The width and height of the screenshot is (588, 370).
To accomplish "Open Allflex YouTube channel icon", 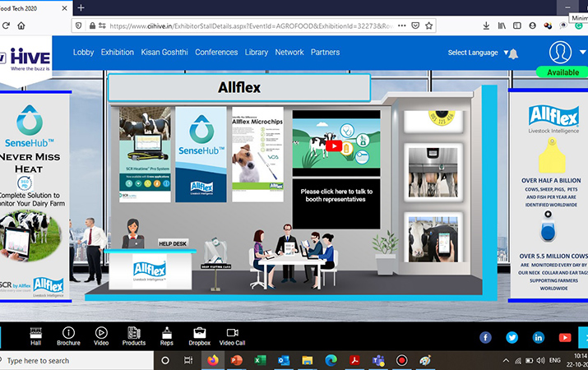I will coord(565,337).
